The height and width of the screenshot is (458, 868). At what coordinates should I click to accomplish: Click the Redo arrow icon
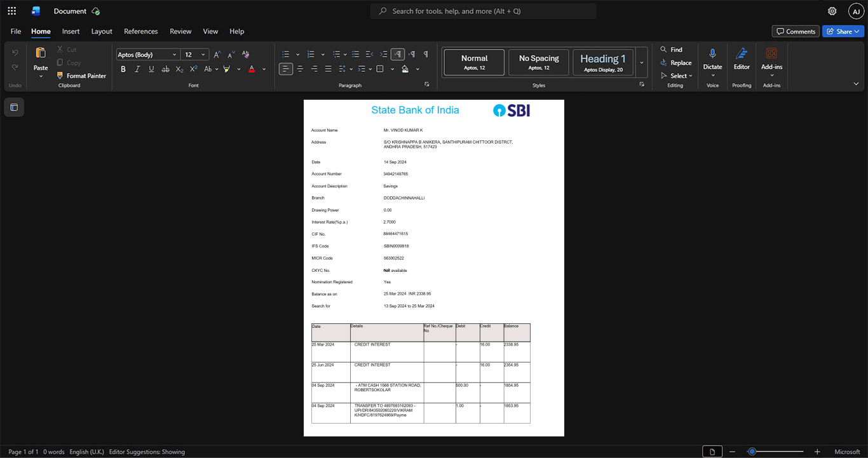pyautogui.click(x=15, y=67)
